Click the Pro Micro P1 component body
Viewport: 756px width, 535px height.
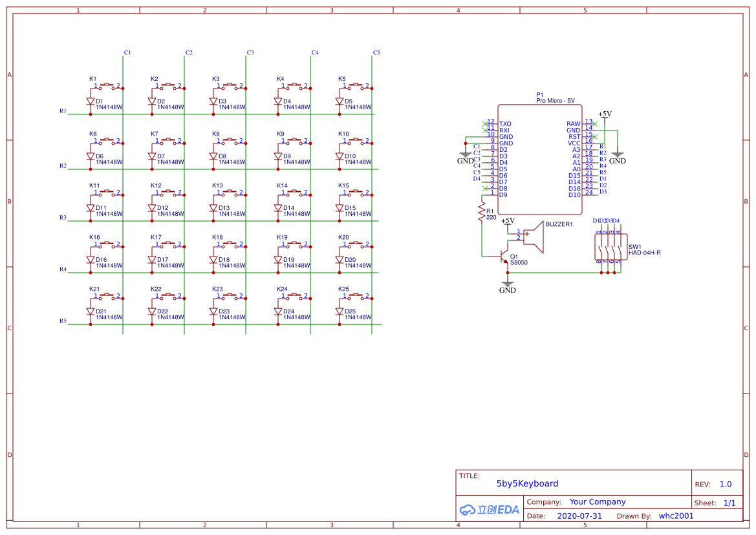tap(539, 160)
